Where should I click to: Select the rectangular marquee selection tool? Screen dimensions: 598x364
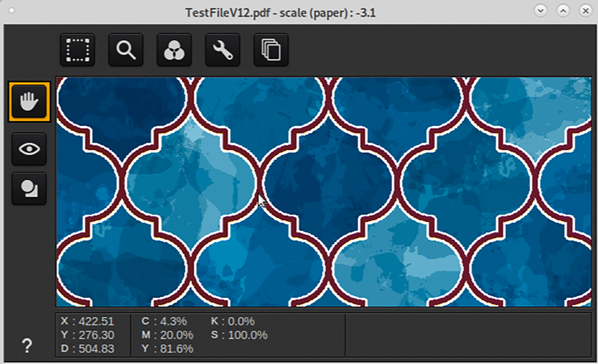coord(77,50)
